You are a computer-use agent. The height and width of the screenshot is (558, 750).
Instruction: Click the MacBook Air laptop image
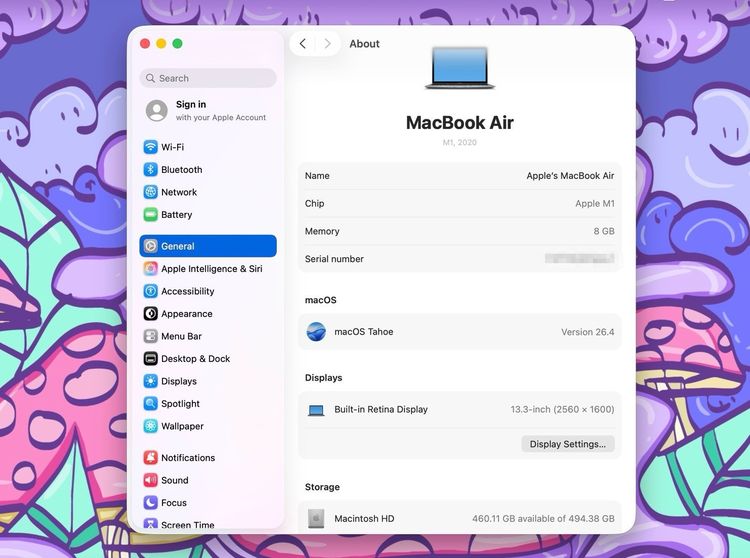click(x=460, y=68)
